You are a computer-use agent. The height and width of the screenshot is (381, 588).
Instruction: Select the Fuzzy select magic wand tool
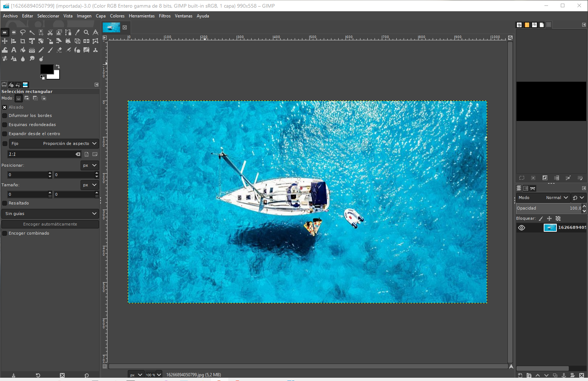pyautogui.click(x=32, y=32)
